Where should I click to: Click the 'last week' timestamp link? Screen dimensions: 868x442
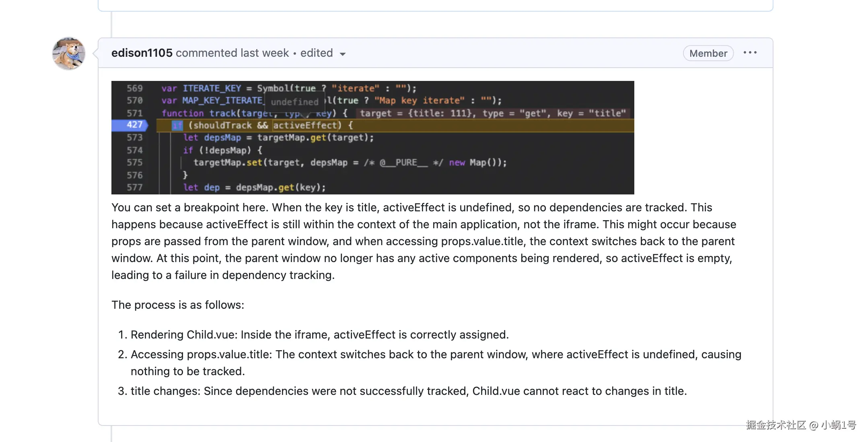coord(265,53)
